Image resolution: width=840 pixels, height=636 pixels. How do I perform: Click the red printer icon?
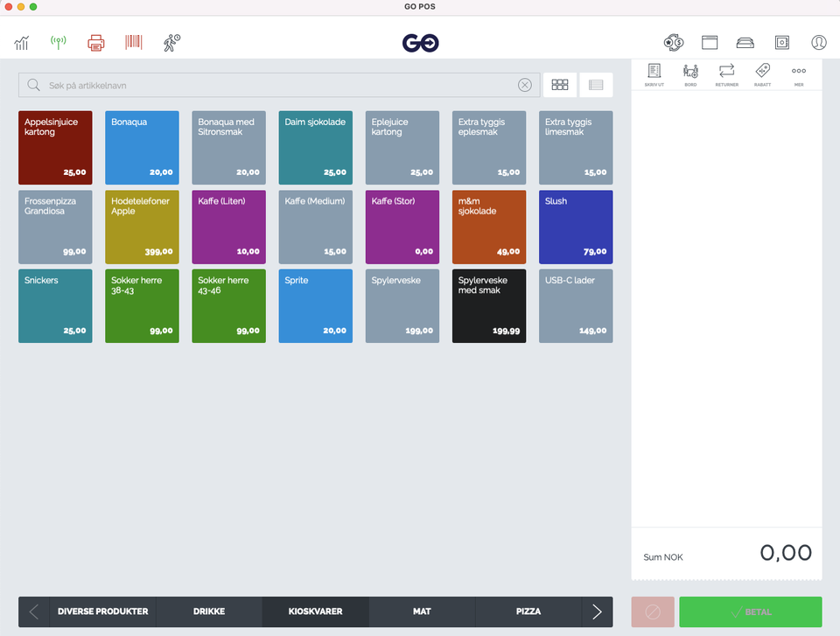coord(96,42)
